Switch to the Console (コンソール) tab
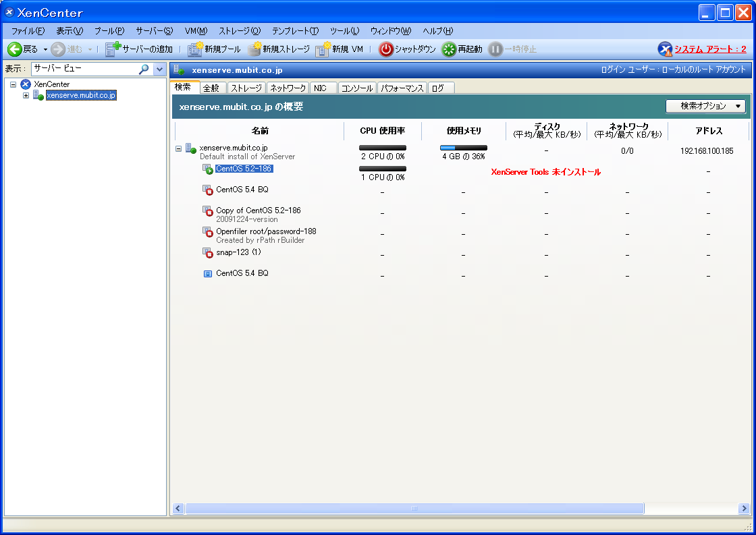 coord(357,88)
